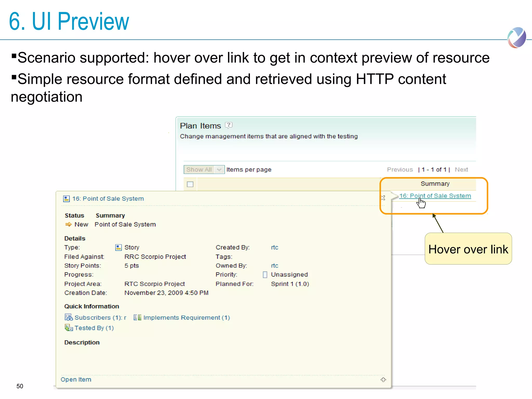Click the Summary column header

pyautogui.click(x=435, y=184)
